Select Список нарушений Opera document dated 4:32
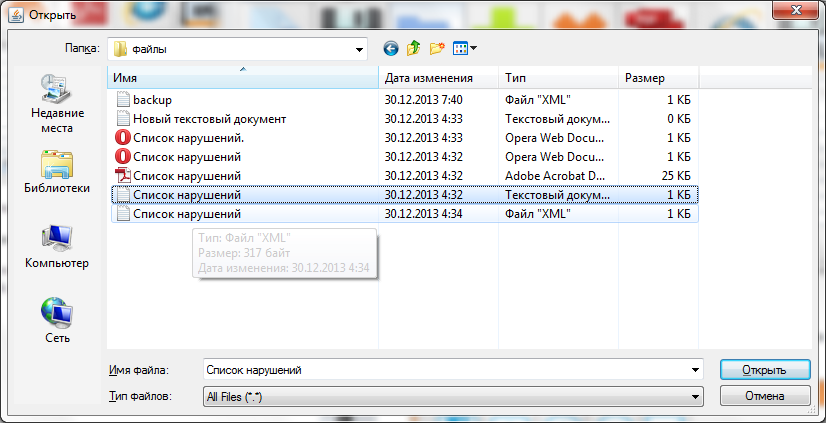Screen dimensions: 826x423 point(405,157)
